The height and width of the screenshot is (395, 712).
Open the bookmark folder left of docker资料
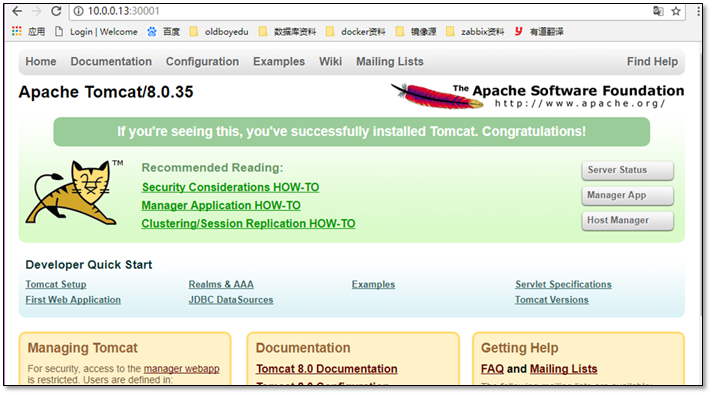click(x=287, y=31)
